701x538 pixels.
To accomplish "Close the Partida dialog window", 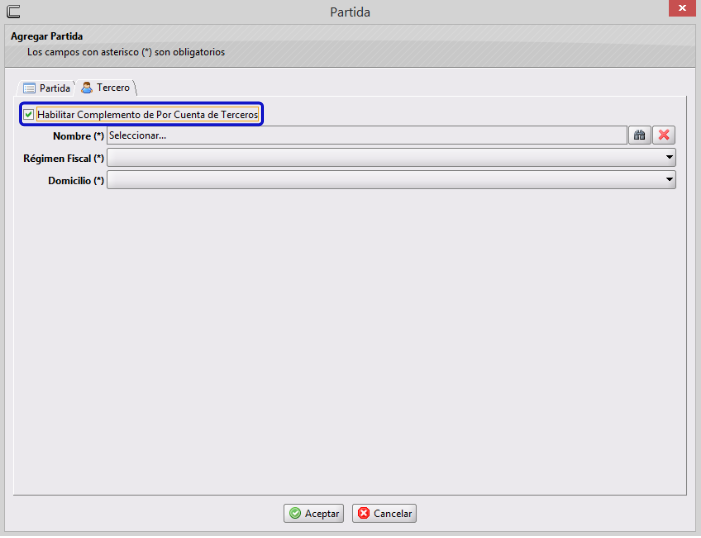I will click(682, 8).
